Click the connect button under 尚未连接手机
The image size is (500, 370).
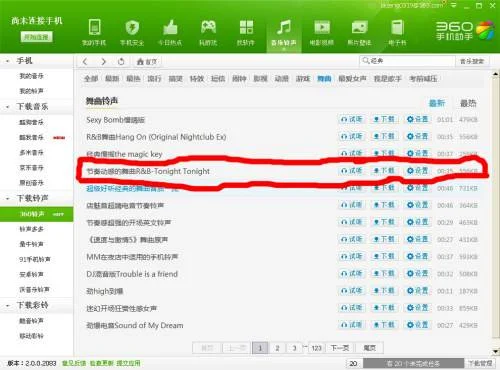[36, 37]
